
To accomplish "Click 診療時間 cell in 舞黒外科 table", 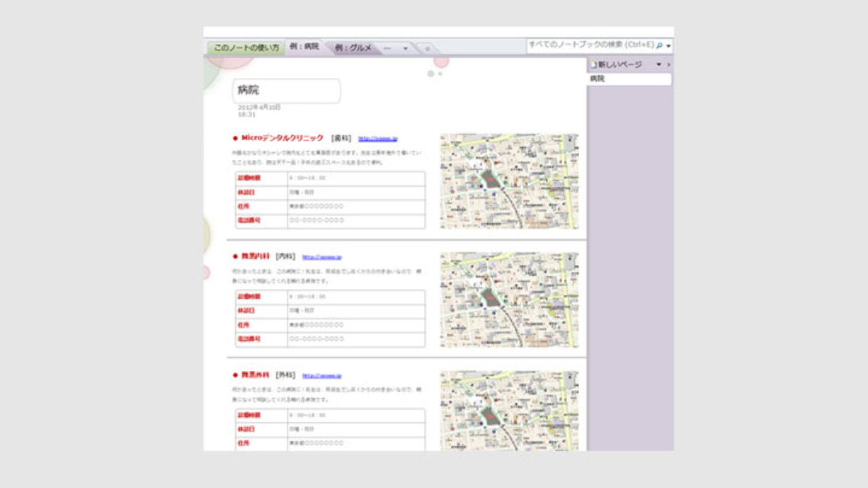I will [261, 416].
